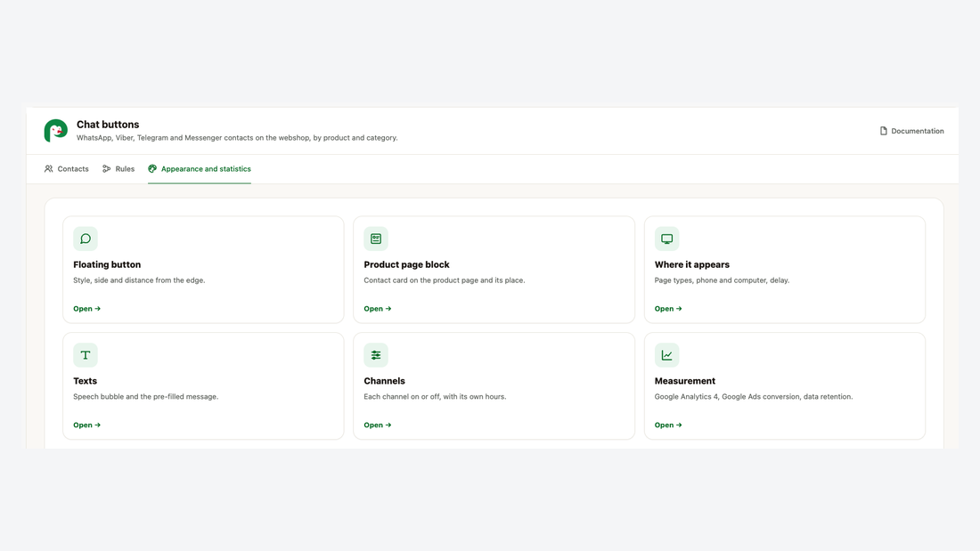The width and height of the screenshot is (980, 551).
Task: Open the Where it appears settings
Action: pyautogui.click(x=668, y=309)
